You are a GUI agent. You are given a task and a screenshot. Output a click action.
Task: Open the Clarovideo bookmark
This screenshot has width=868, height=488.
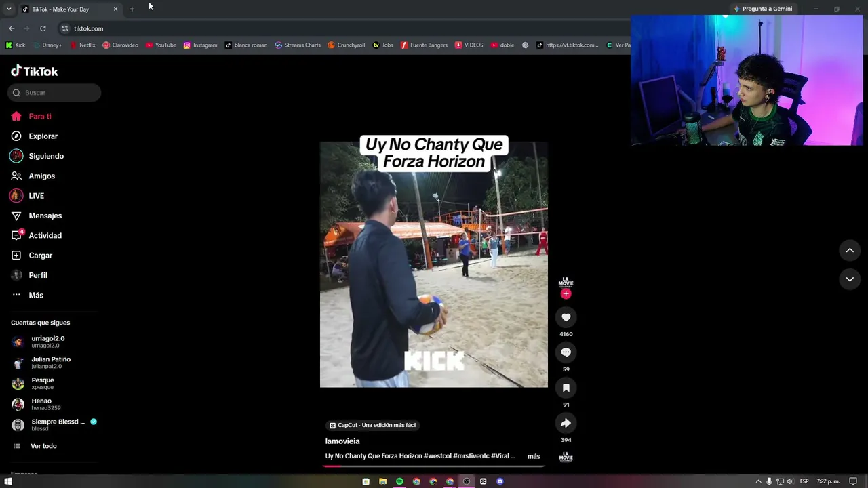(x=120, y=45)
